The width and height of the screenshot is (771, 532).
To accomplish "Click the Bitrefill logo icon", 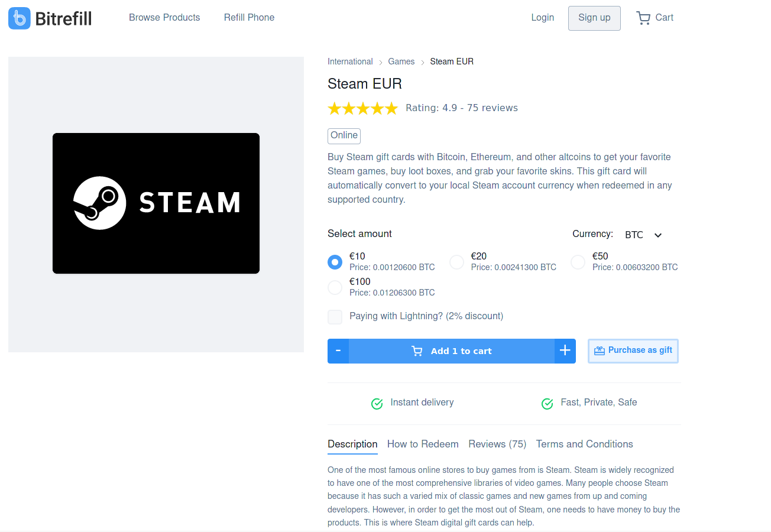I will (x=19, y=18).
